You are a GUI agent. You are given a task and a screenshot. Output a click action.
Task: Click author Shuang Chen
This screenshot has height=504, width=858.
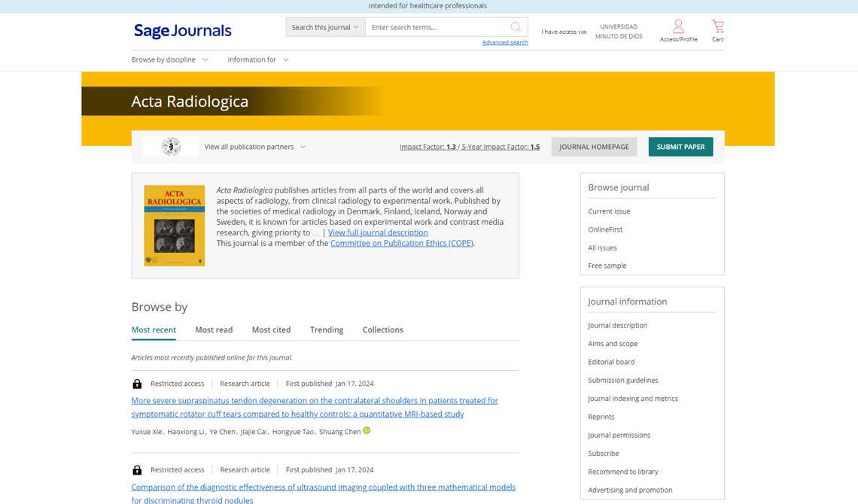click(339, 432)
